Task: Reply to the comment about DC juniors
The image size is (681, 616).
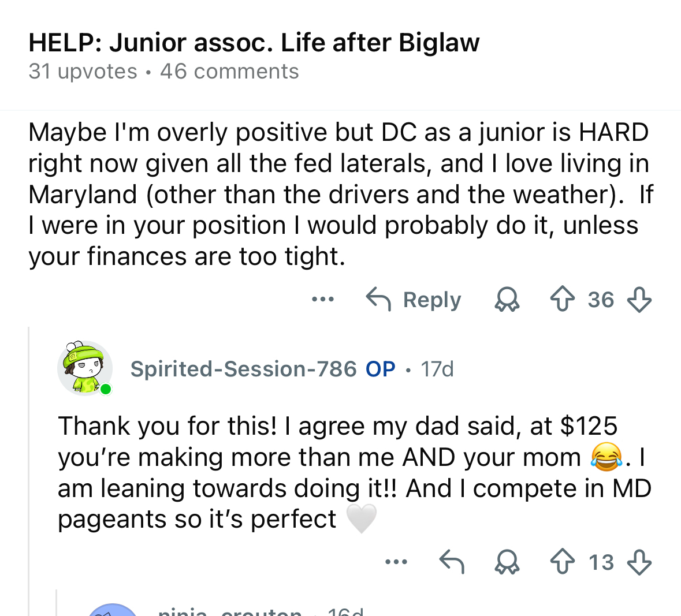Action: (x=414, y=300)
